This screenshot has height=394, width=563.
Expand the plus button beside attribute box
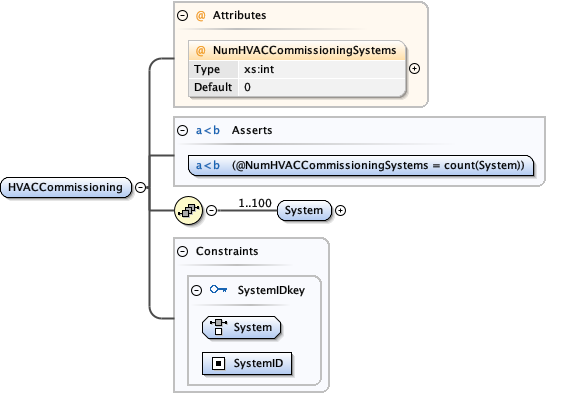414,69
